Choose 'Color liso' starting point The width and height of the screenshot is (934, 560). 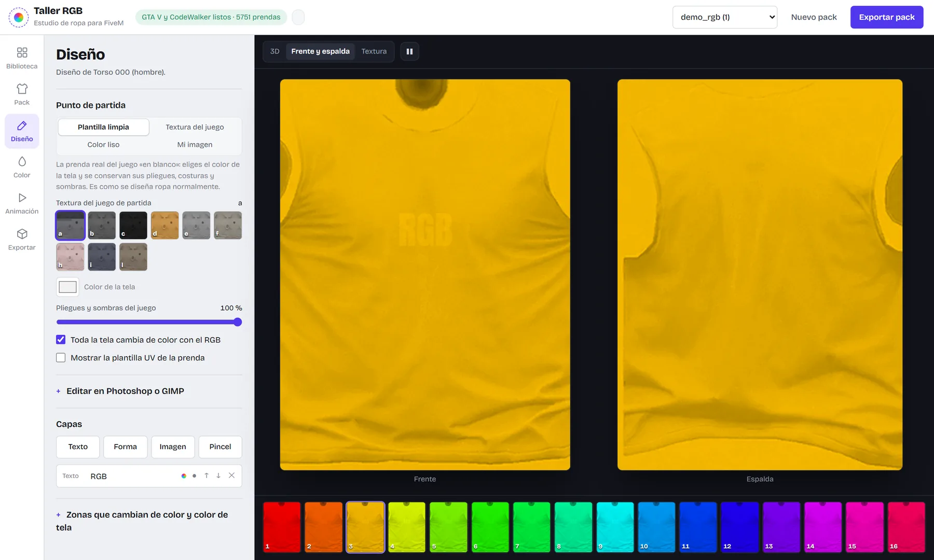pyautogui.click(x=103, y=145)
